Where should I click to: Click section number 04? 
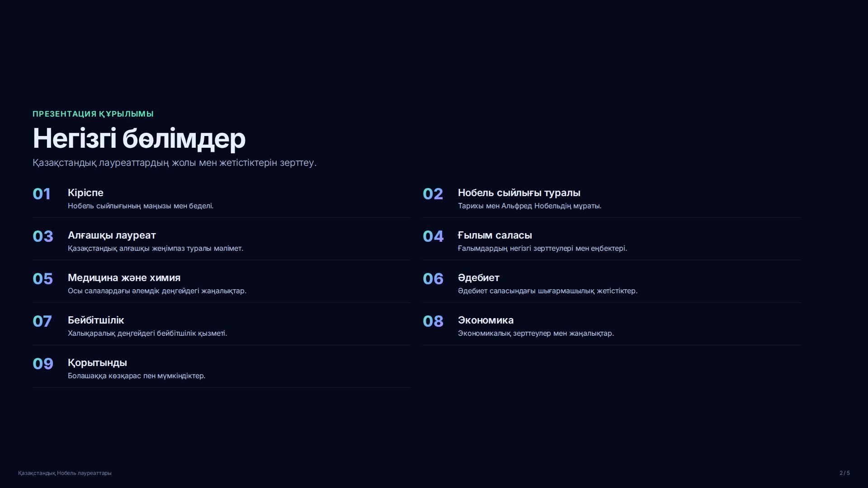(433, 236)
